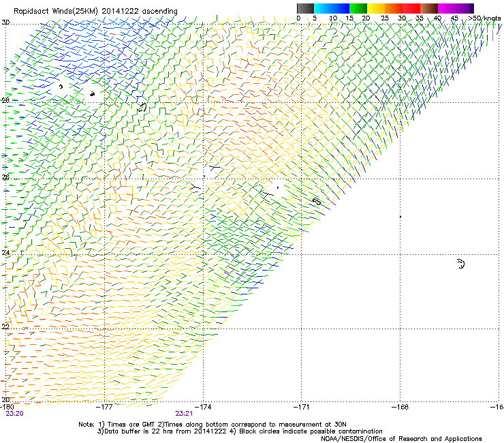Click the '30' latitude axis label
Screen dimensions: 504x443
click(5, 22)
